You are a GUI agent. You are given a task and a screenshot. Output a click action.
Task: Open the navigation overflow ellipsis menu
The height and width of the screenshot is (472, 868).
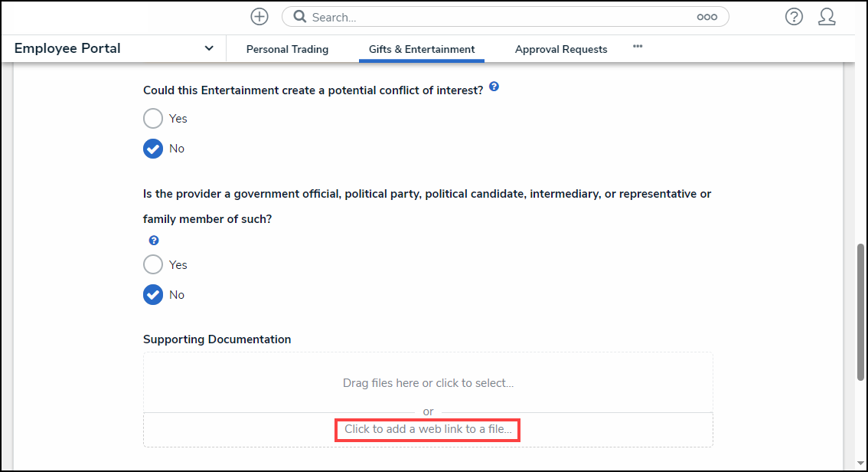point(638,47)
